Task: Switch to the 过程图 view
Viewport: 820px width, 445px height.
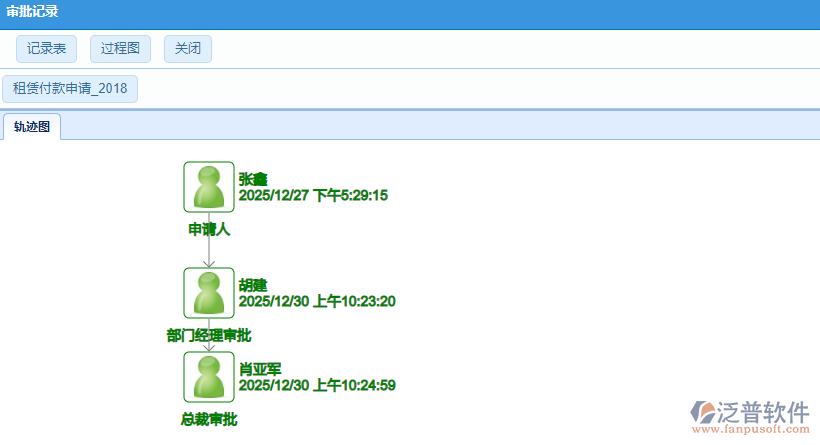Action: pyautogui.click(x=120, y=48)
